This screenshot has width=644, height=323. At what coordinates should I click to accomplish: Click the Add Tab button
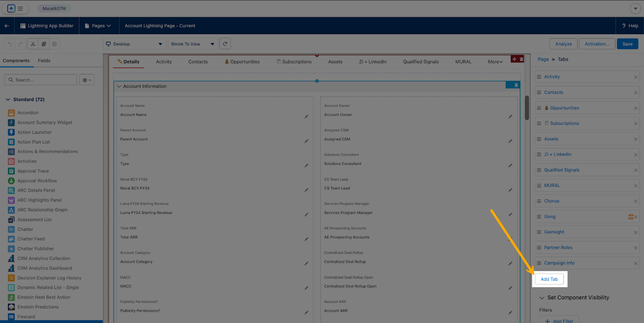pyautogui.click(x=549, y=279)
